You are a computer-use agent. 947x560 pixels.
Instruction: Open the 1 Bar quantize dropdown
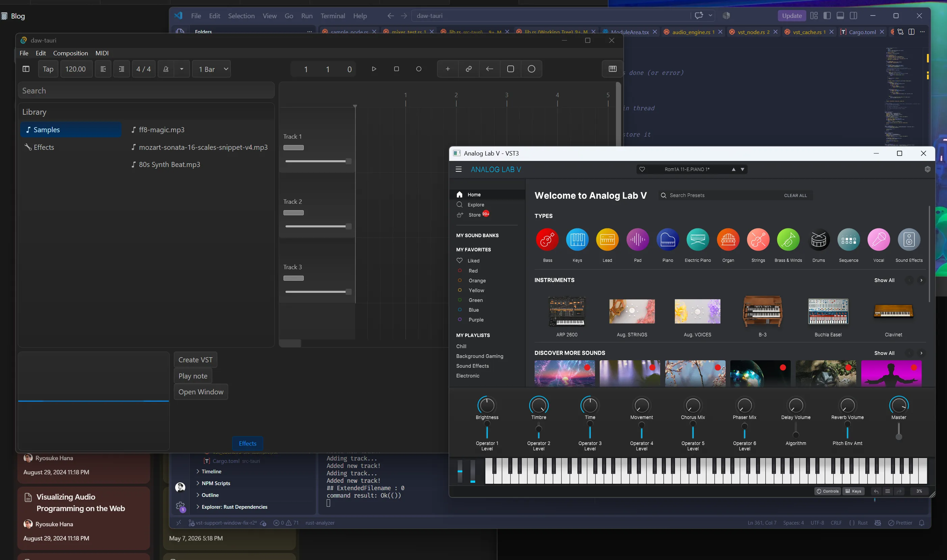point(212,69)
